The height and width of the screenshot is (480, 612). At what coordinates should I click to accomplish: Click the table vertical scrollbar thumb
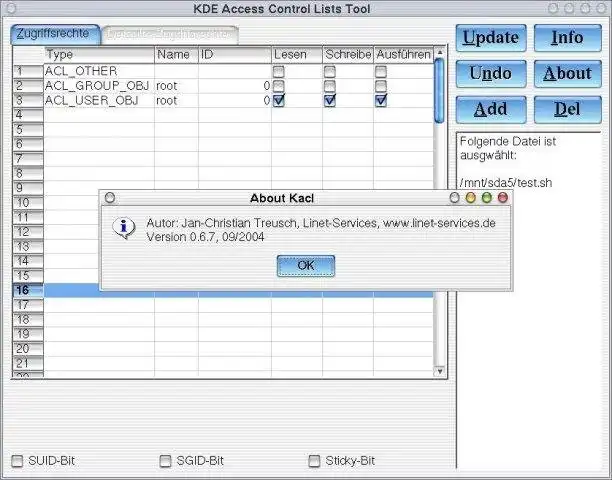tap(439, 91)
